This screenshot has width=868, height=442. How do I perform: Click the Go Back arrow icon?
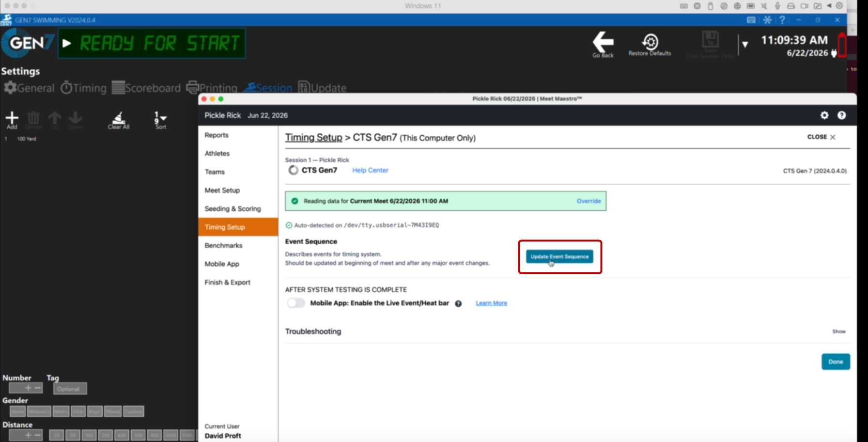[603, 42]
